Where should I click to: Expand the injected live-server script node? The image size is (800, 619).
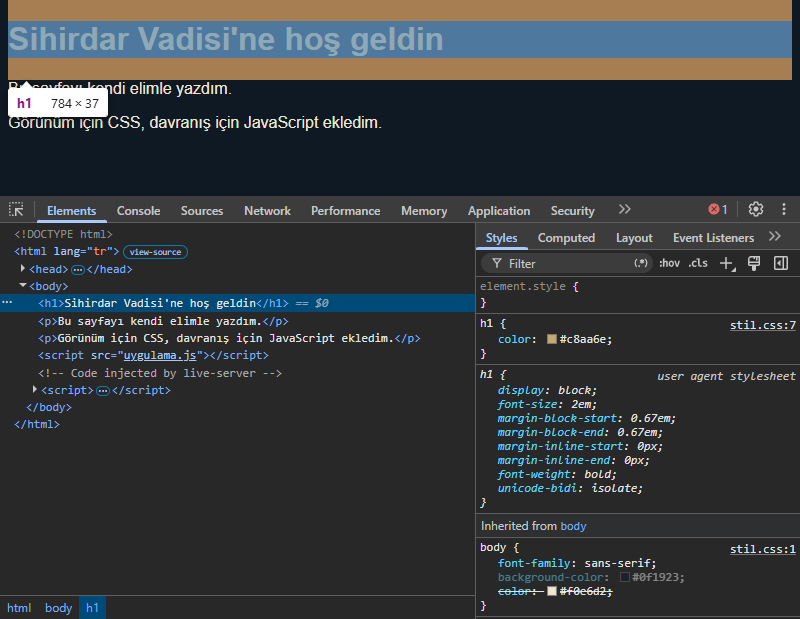coord(35,390)
